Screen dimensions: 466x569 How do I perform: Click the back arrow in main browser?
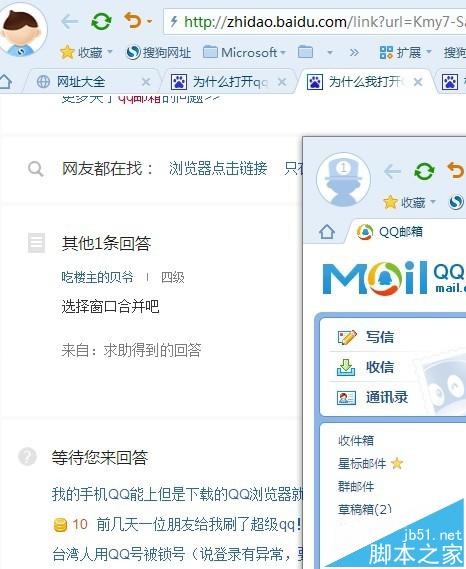pyautogui.click(x=70, y=22)
